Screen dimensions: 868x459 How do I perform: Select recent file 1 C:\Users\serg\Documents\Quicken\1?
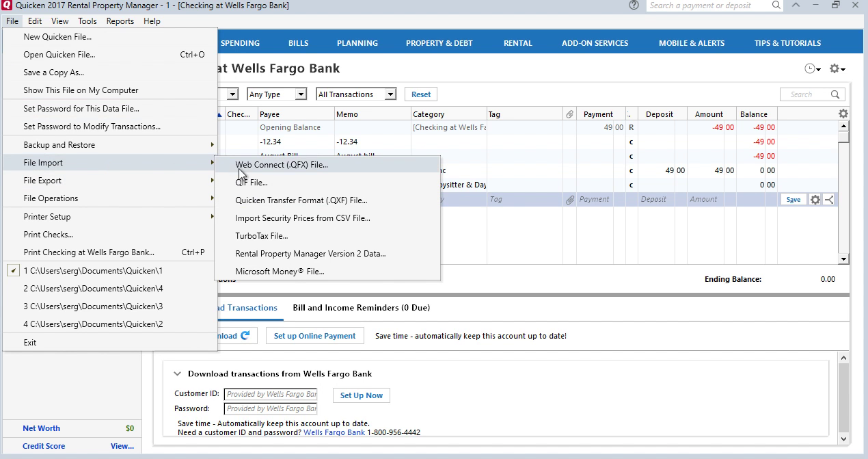click(109, 271)
